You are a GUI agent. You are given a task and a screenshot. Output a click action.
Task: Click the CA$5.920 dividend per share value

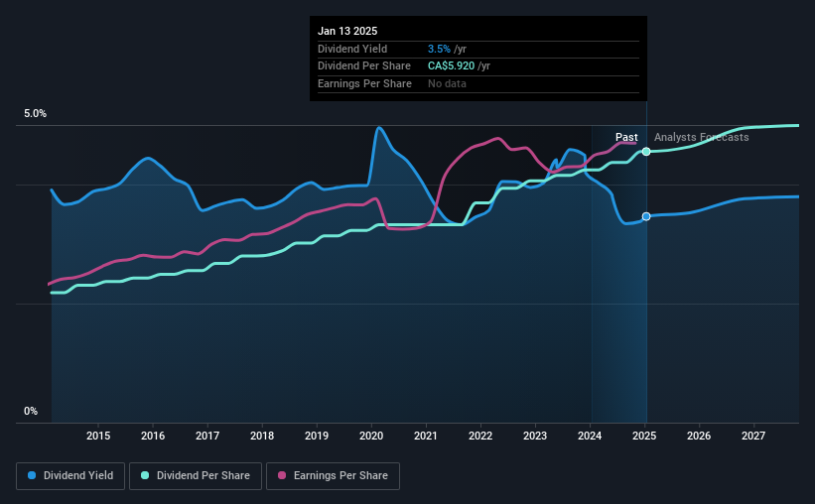click(x=451, y=66)
